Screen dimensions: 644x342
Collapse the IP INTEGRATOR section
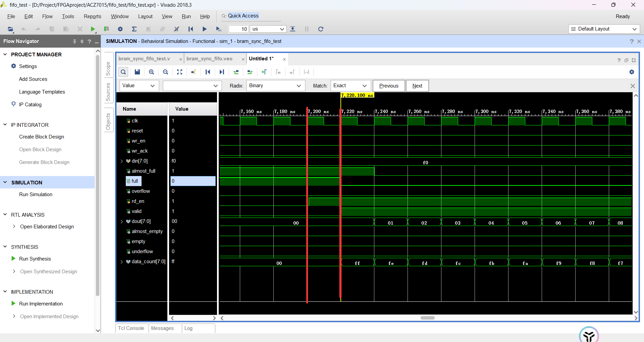(5, 125)
